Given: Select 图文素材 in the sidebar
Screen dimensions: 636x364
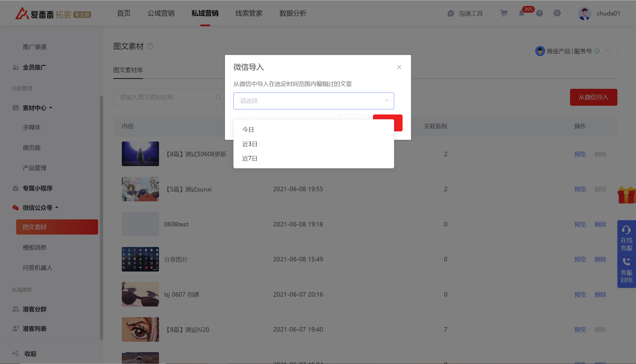Looking at the screenshot, I should pos(57,227).
